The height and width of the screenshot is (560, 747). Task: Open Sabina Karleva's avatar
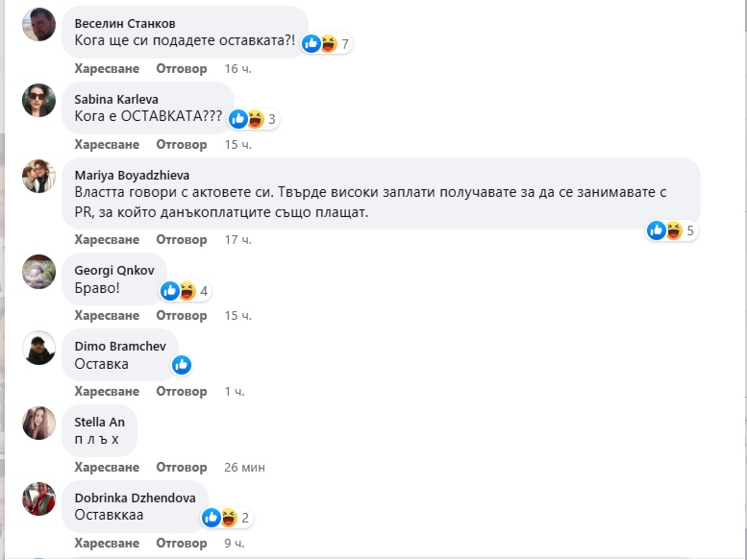coord(39,100)
